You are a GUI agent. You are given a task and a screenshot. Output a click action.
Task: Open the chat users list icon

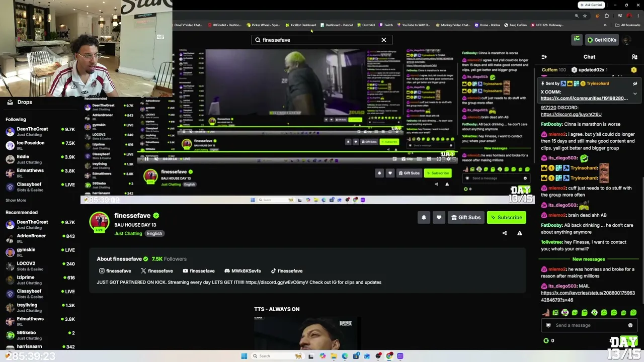tap(634, 57)
